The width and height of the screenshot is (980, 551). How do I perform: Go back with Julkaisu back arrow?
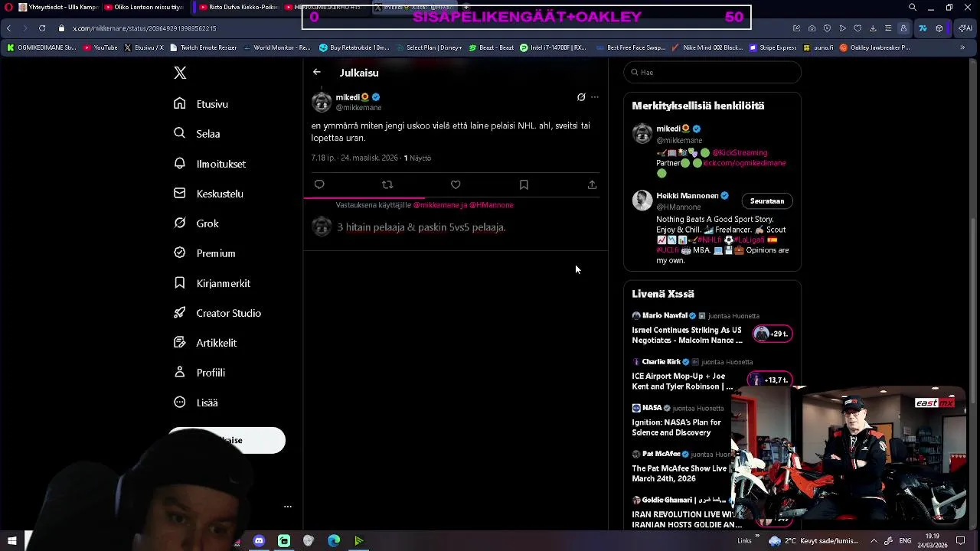[317, 72]
